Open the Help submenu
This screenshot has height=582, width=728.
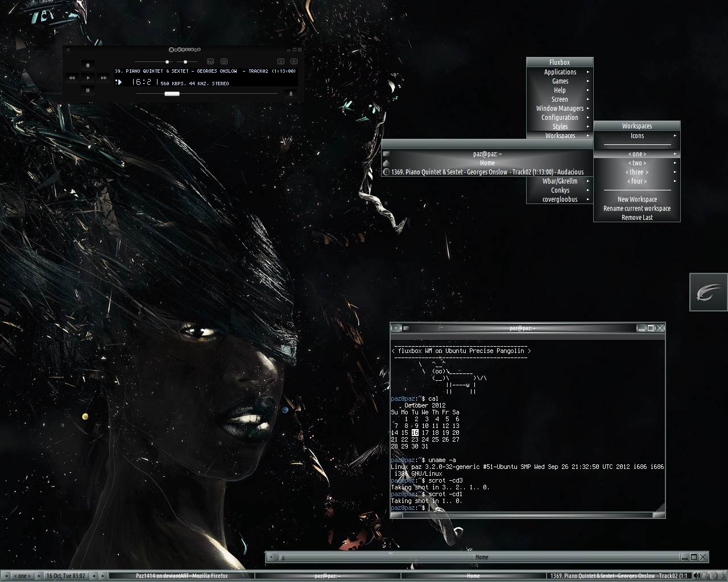[560, 90]
